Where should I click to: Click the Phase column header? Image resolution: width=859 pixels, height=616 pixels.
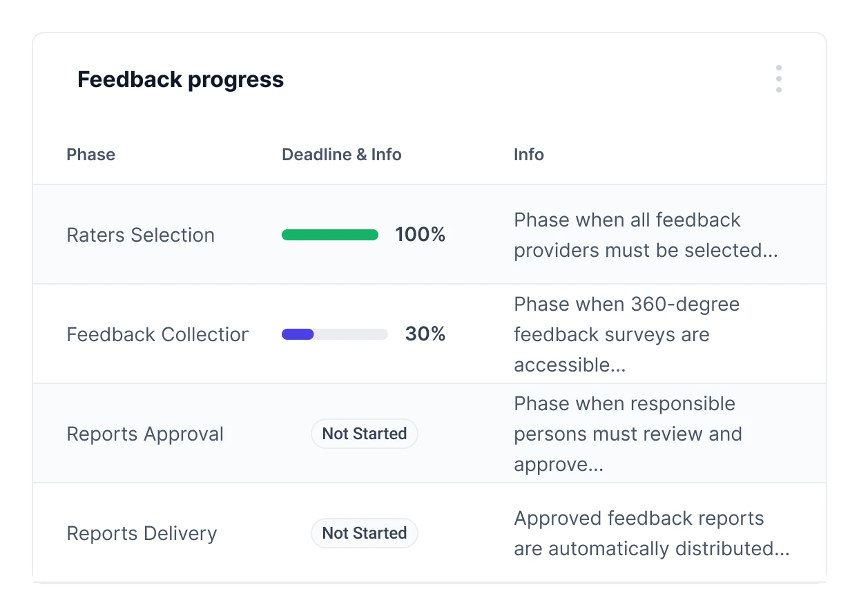click(x=90, y=155)
